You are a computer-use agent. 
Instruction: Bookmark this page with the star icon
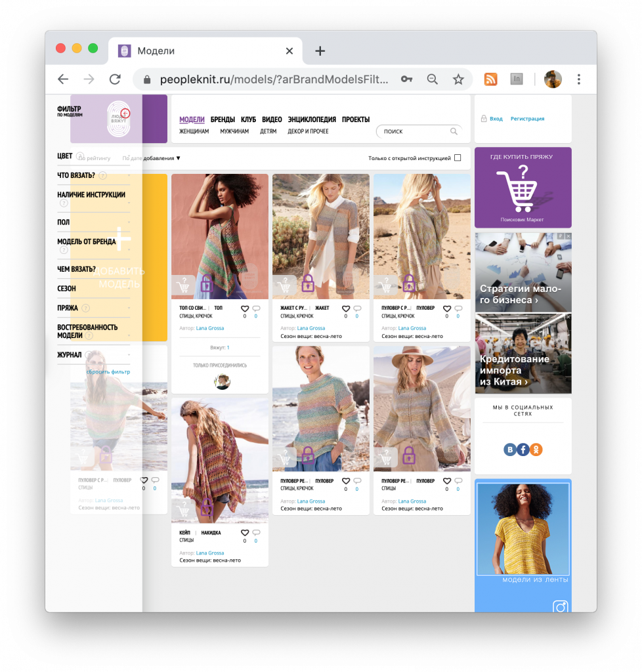(x=458, y=79)
